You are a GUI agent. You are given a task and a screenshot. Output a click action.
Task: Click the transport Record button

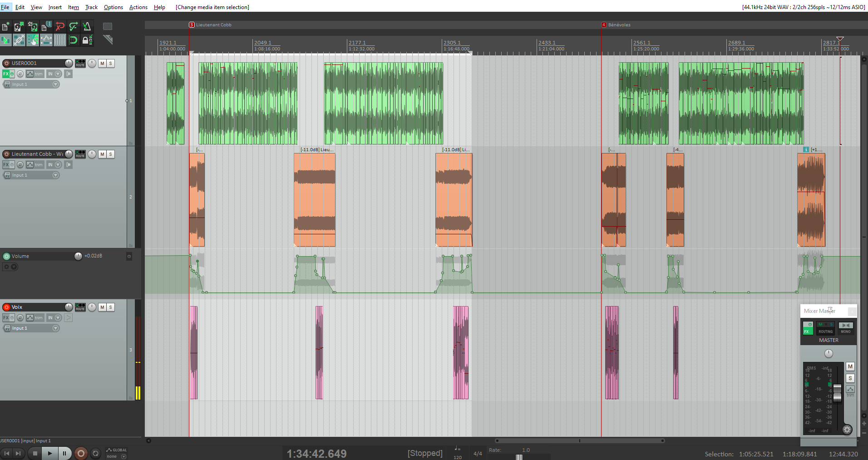81,453
